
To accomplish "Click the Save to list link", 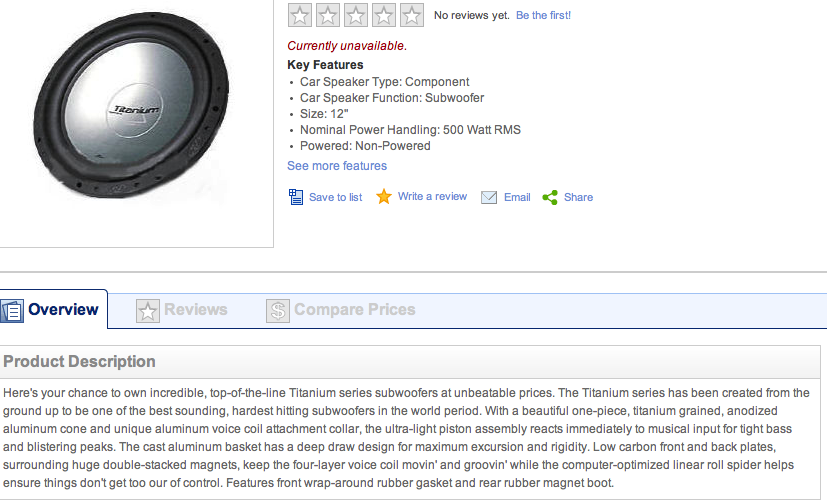I will click(x=335, y=197).
